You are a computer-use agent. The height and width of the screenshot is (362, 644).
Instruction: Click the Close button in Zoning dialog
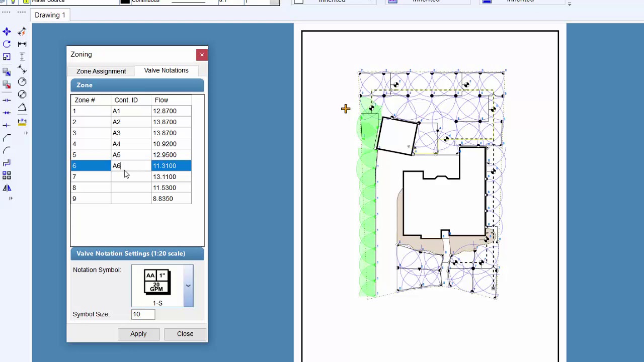pyautogui.click(x=185, y=334)
